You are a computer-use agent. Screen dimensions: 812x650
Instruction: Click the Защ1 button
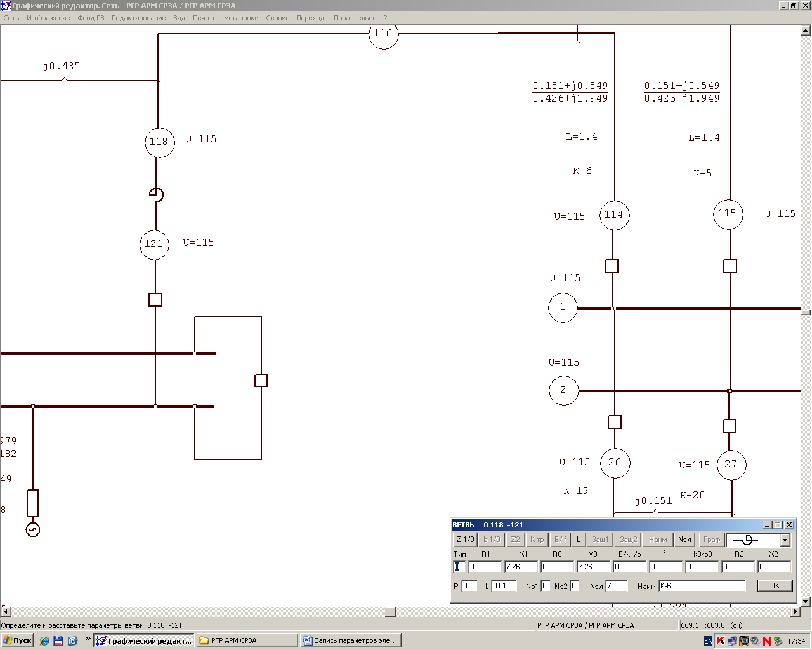pos(599,540)
